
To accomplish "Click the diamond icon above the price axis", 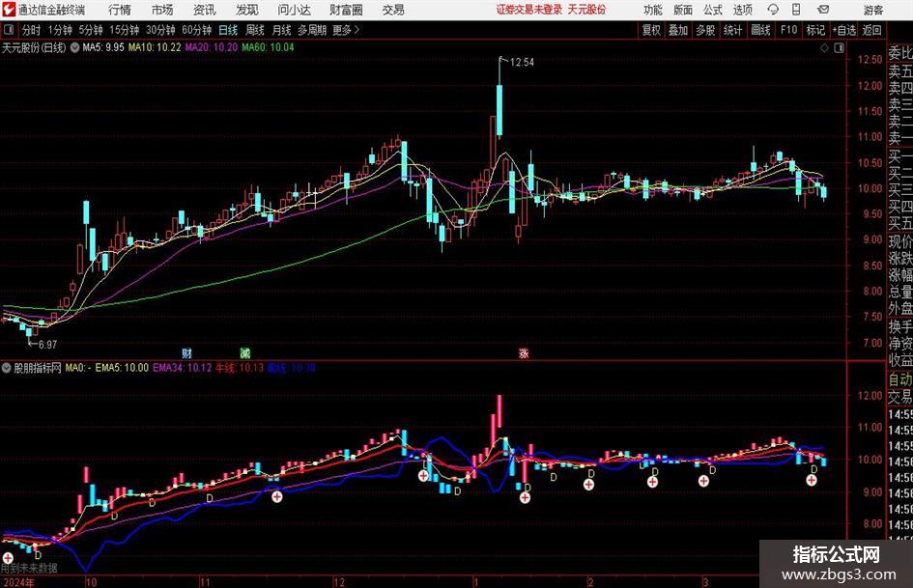I will [824, 48].
